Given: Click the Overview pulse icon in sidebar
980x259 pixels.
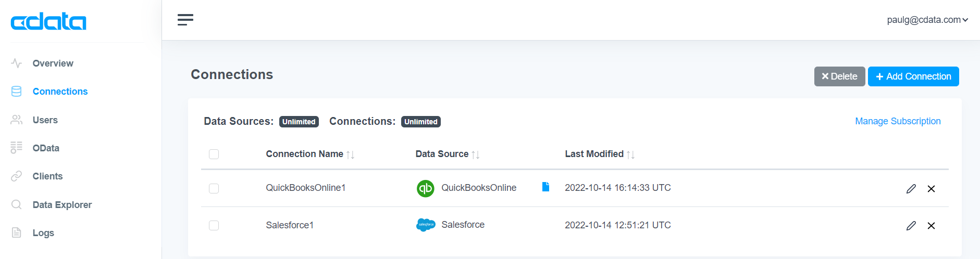Looking at the screenshot, I should coord(17,63).
